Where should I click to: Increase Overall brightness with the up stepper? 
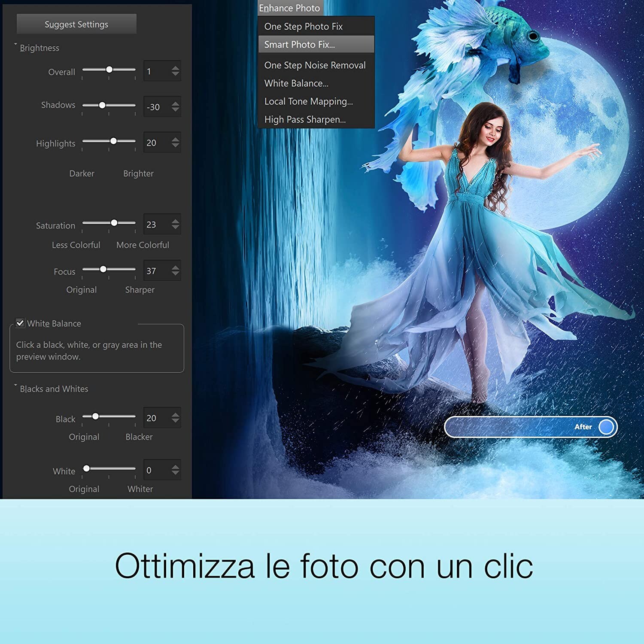pos(175,68)
